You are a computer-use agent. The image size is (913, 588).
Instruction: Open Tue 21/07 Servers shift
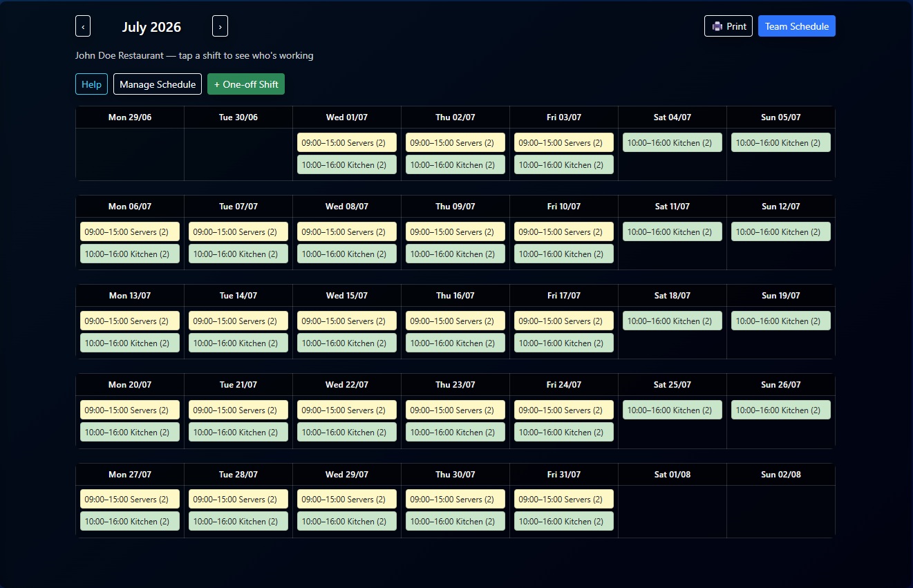[238, 410]
